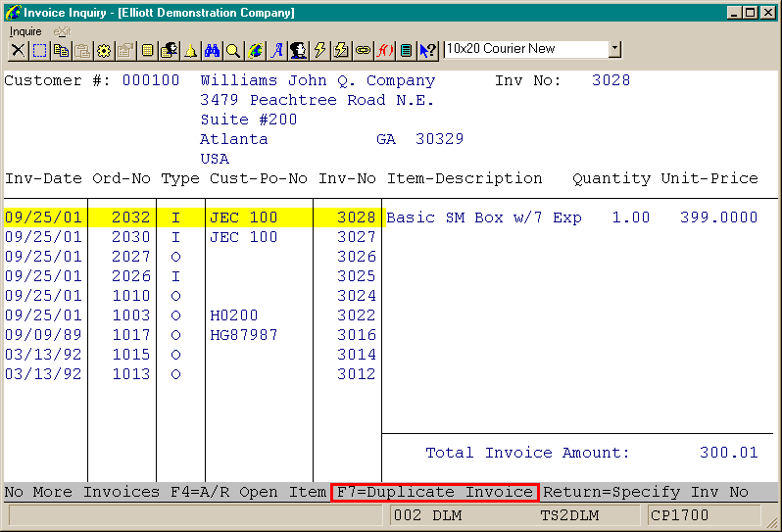Click customer PO H0200

coord(233,315)
